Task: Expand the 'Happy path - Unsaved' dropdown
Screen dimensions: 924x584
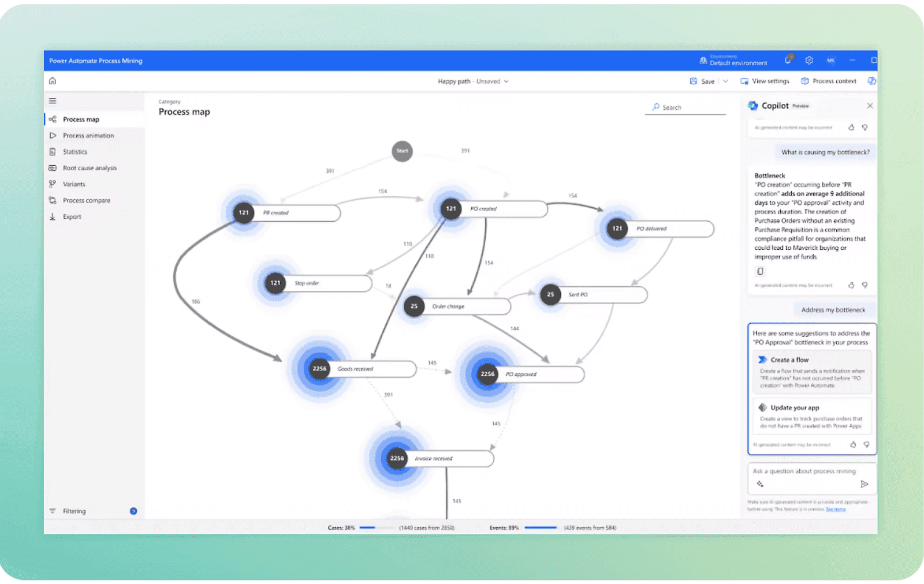Action: [x=506, y=81]
